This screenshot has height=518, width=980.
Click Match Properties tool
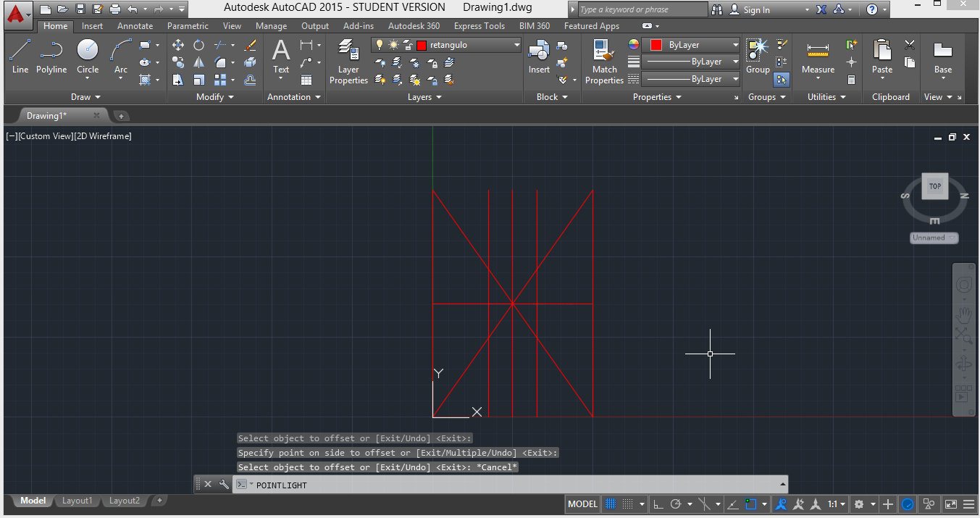[x=604, y=62]
